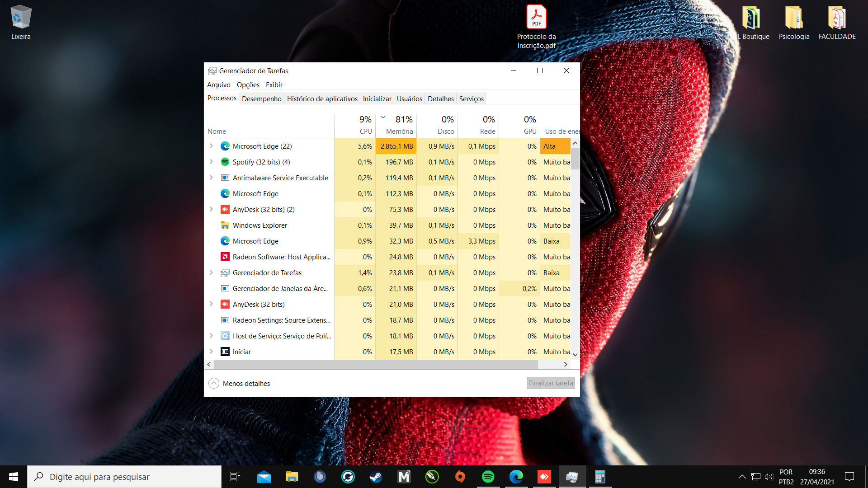
Task: Sort processes by Memória column
Action: click(396, 125)
